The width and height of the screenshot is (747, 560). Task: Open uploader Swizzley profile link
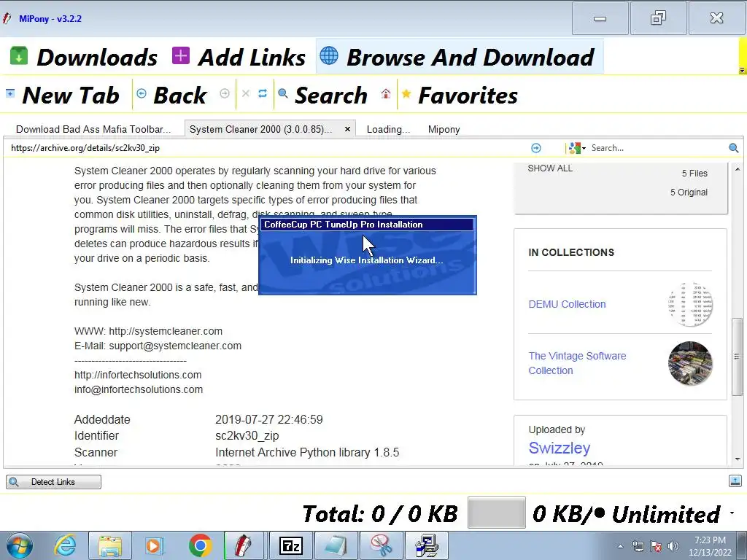(x=560, y=448)
